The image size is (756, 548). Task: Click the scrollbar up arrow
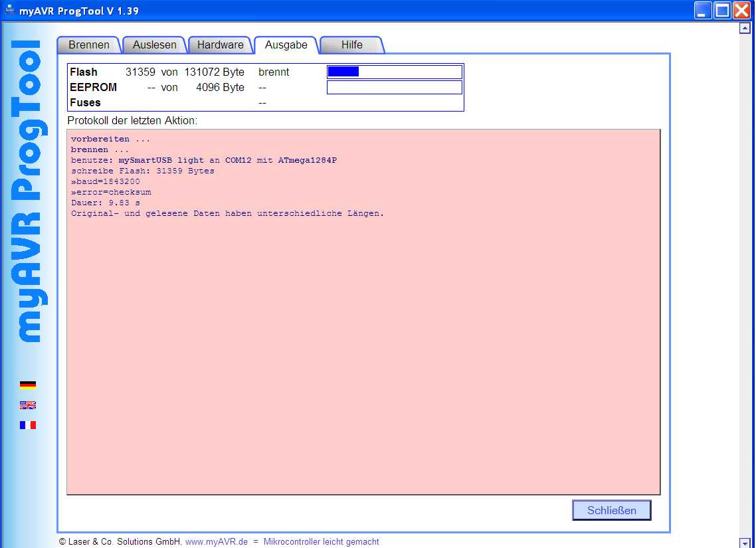(x=745, y=29)
